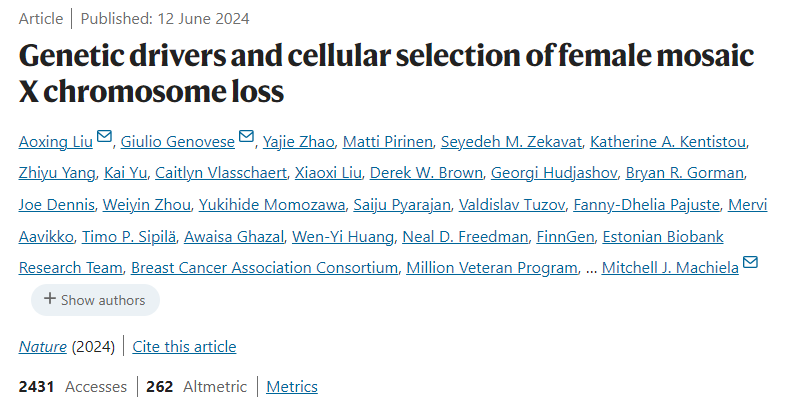Open the Metrics link

(x=292, y=386)
